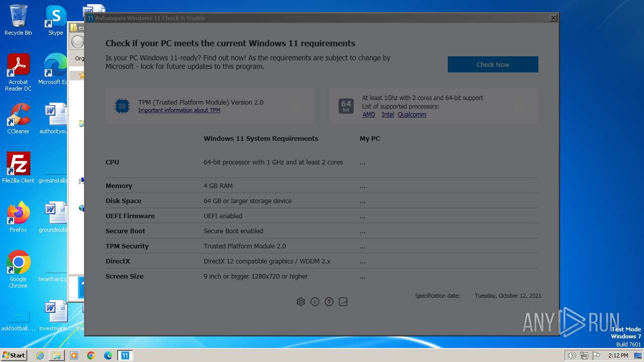Open the help question mark icon
Screen dimensions: 644x362
point(329,302)
